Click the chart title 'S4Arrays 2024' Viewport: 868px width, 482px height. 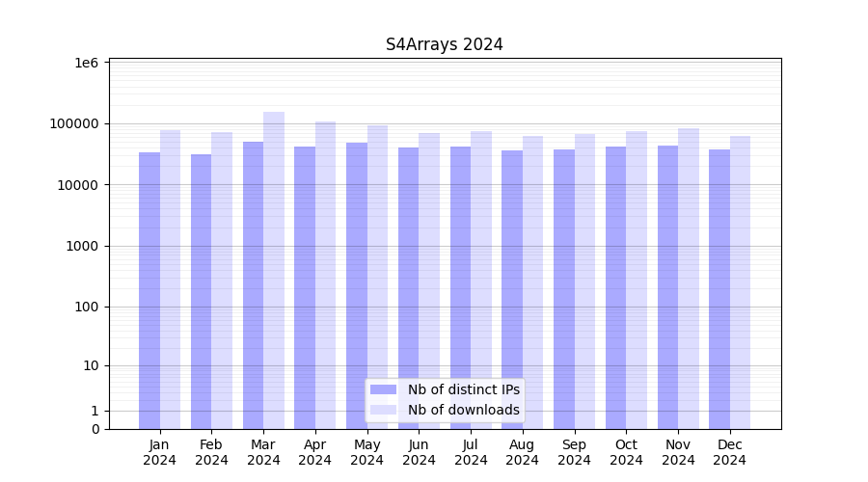coord(445,44)
